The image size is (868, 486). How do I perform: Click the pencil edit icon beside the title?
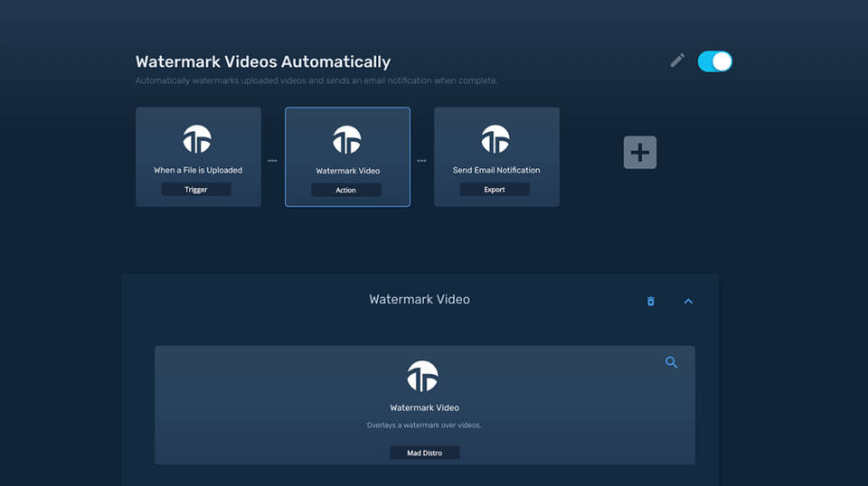pyautogui.click(x=677, y=61)
